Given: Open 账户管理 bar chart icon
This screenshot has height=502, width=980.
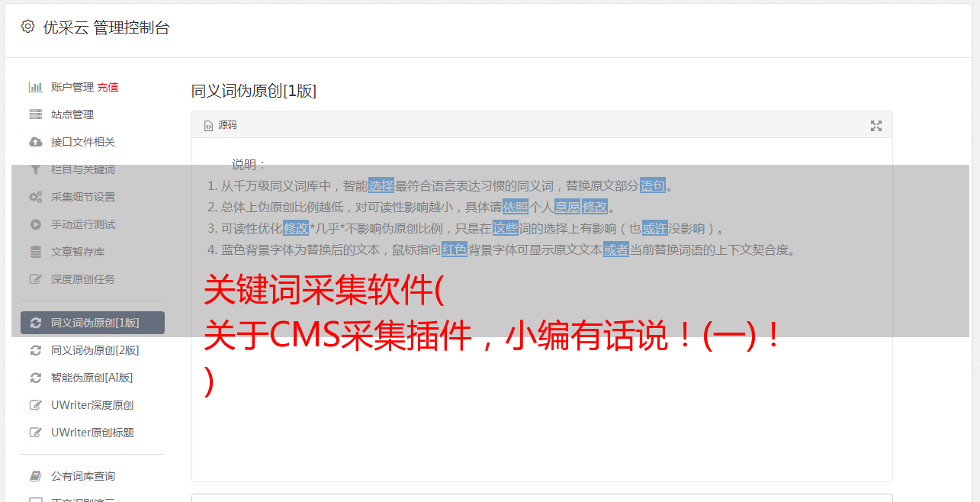Looking at the screenshot, I should tap(35, 87).
